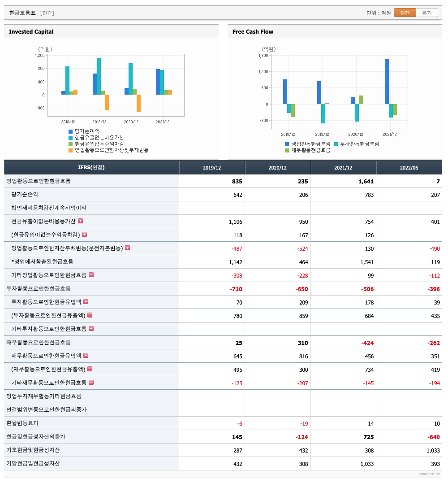Click the 2021/12 column header

tap(343, 168)
